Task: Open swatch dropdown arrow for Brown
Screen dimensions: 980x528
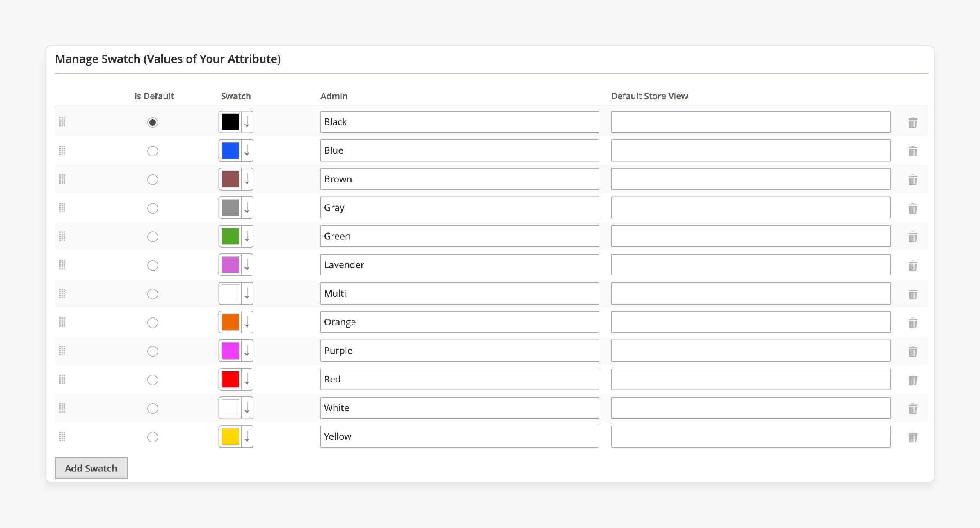Action: [x=247, y=179]
